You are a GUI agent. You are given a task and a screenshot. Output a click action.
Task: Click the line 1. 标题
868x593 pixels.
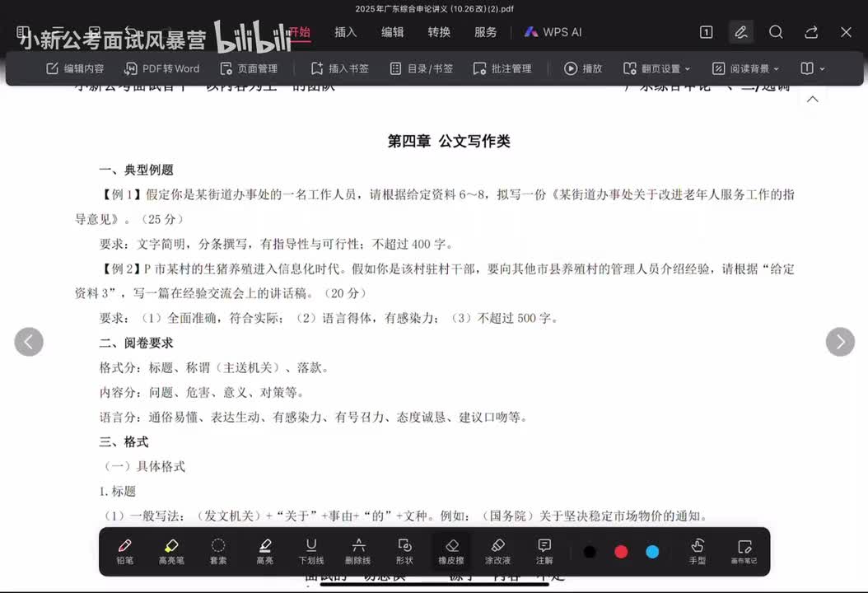click(x=118, y=491)
